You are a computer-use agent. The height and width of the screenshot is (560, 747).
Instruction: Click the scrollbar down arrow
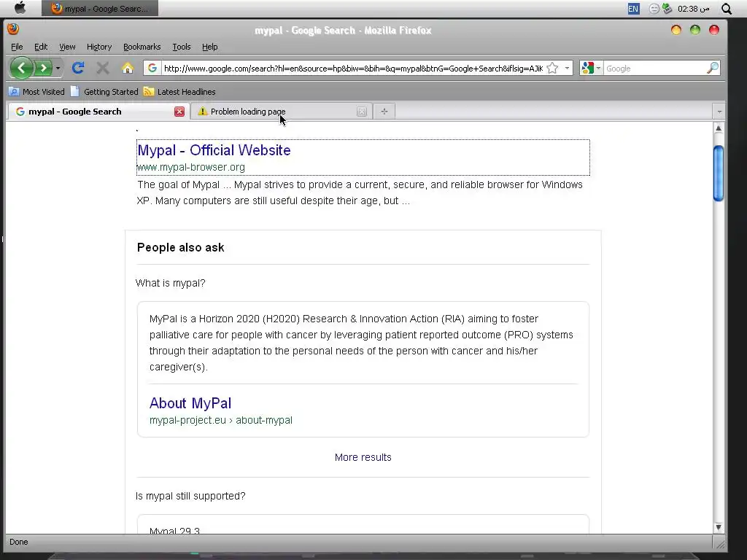pos(719,527)
